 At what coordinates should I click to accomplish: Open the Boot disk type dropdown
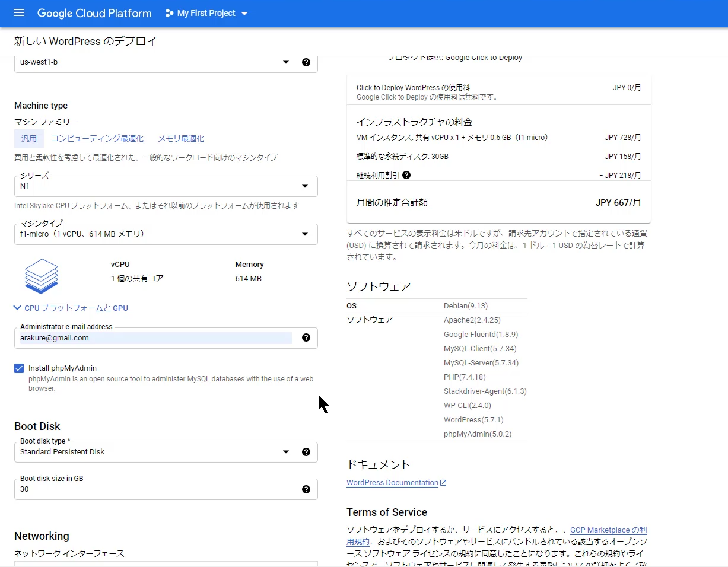tap(285, 452)
